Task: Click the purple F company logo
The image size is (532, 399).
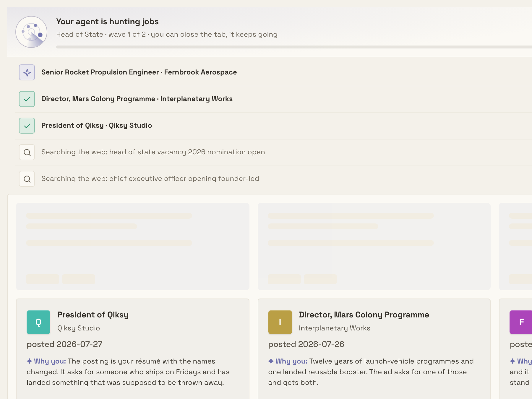Action: pyautogui.click(x=521, y=322)
